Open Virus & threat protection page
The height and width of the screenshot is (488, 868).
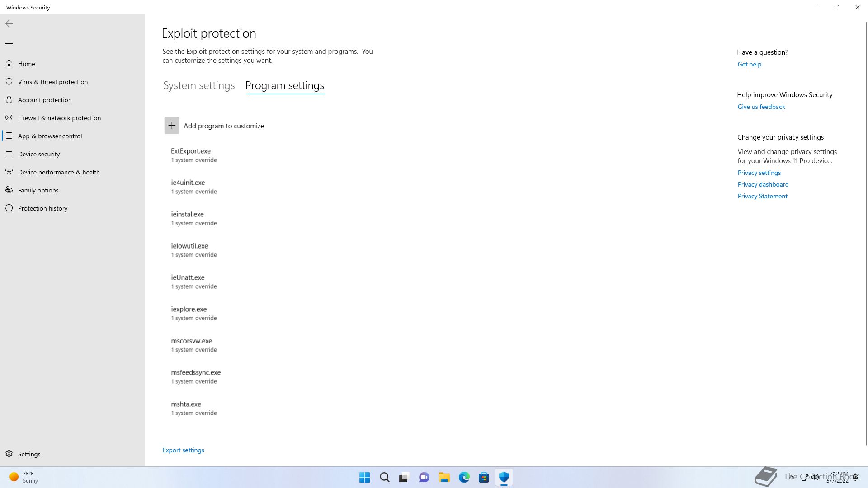53,82
